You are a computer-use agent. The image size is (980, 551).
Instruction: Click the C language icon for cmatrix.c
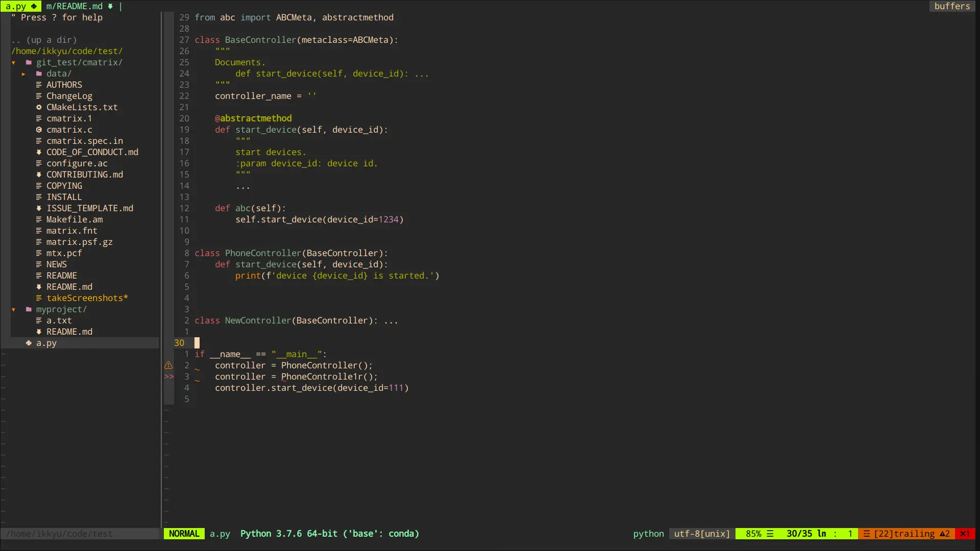[39, 130]
